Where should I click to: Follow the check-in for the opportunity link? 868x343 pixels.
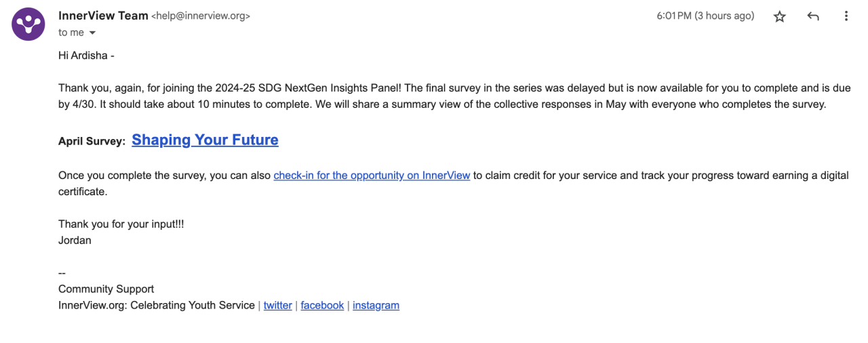pyautogui.click(x=372, y=176)
